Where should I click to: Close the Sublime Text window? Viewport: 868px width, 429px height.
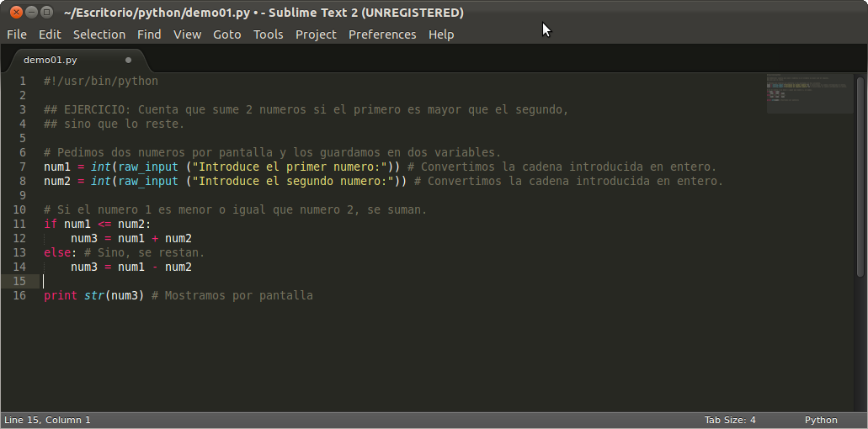click(x=16, y=12)
